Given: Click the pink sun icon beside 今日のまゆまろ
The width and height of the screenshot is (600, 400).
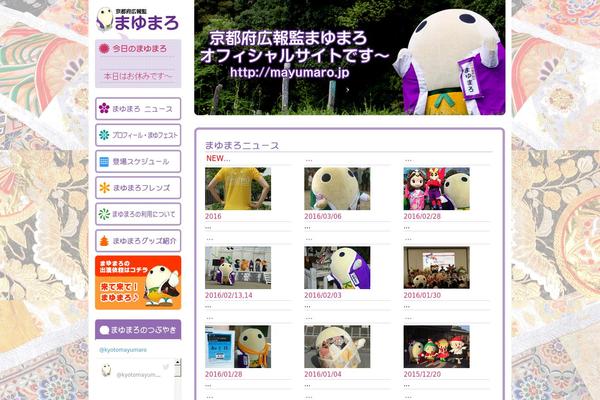Looking at the screenshot, I should pos(104,49).
